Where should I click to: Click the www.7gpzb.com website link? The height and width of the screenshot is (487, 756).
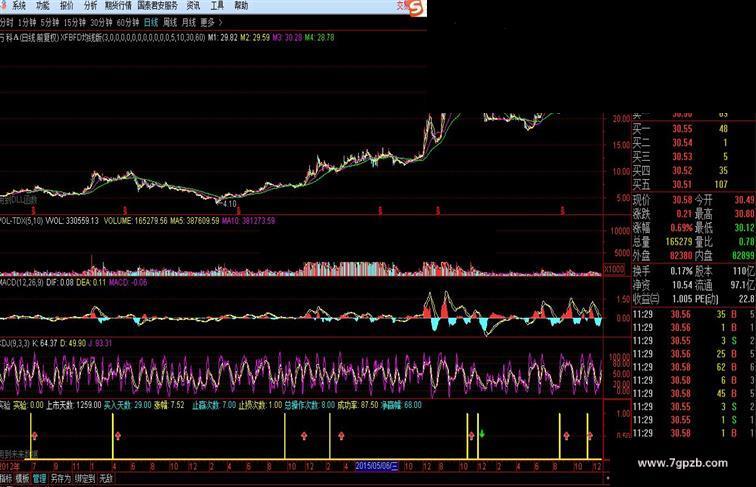(683, 463)
